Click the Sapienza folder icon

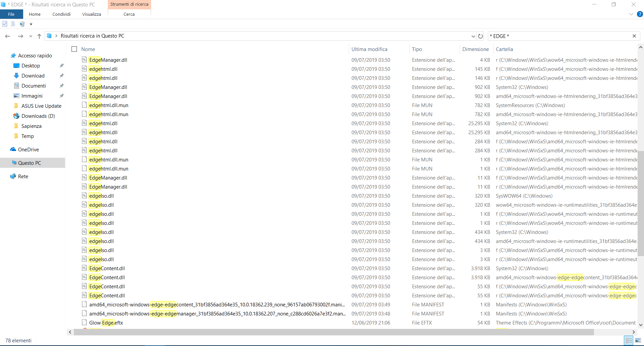(16, 126)
